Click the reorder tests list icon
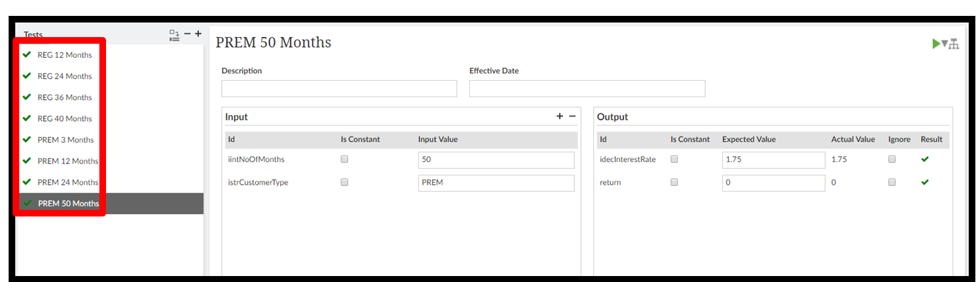This screenshot has height=282, width=980. pyautogui.click(x=174, y=34)
